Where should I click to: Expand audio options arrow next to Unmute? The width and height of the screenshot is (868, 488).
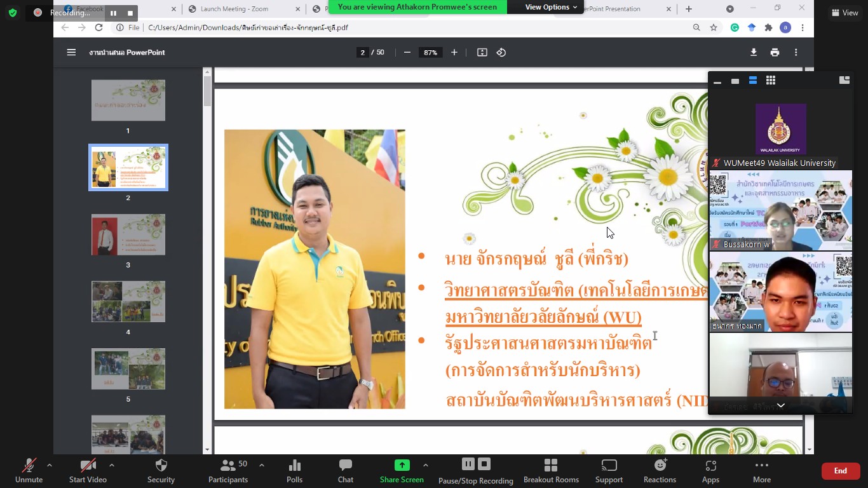[50, 465]
